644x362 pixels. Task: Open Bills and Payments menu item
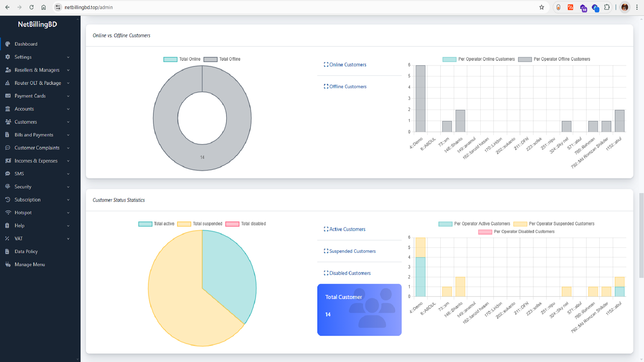(34, 135)
